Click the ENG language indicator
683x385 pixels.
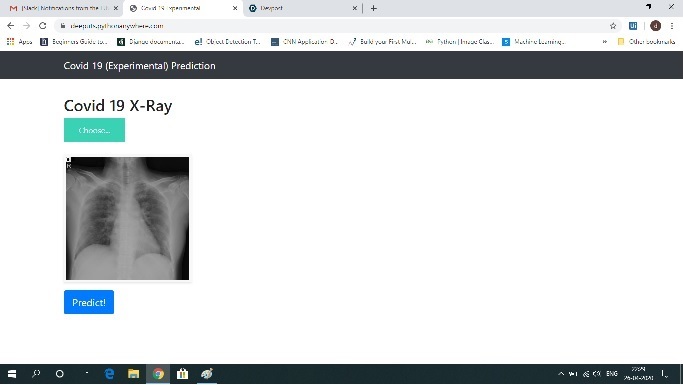pyautogui.click(x=612, y=374)
